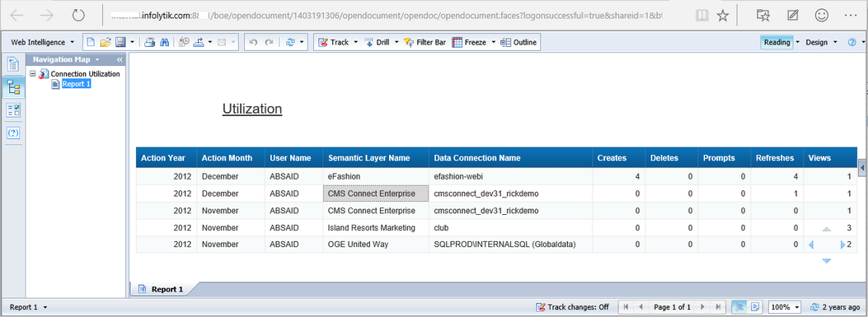This screenshot has width=868, height=317.
Task: Open the Save options dropdown arrow
Action: tap(133, 42)
